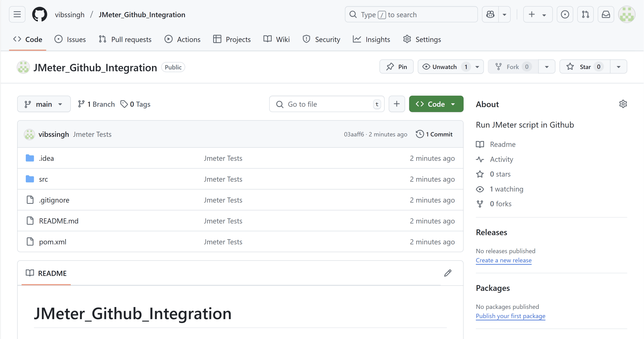View the 1 Commit history
The image size is (644, 339).
click(434, 134)
